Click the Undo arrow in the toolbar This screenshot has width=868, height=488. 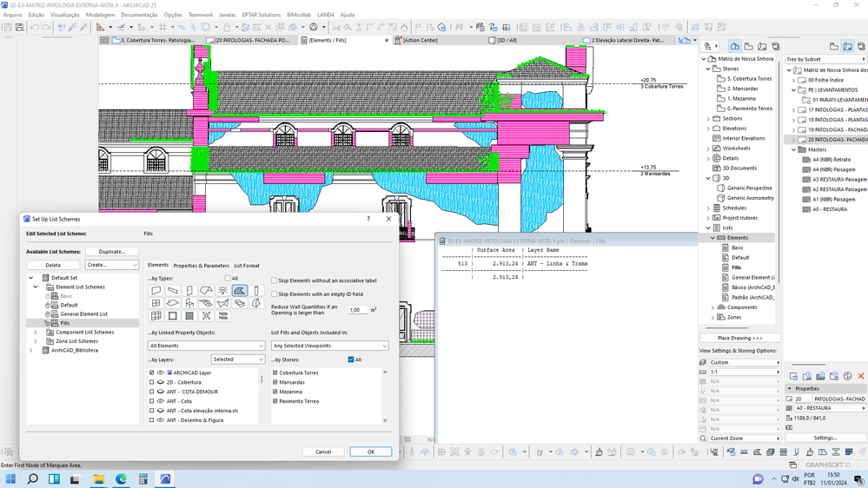coord(35,28)
